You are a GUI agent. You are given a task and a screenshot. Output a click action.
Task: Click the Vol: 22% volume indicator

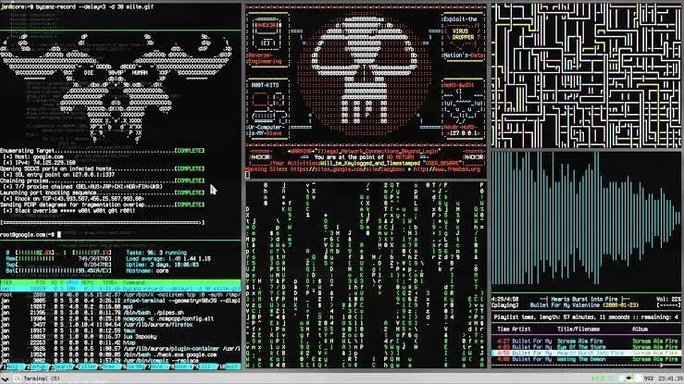(x=668, y=299)
